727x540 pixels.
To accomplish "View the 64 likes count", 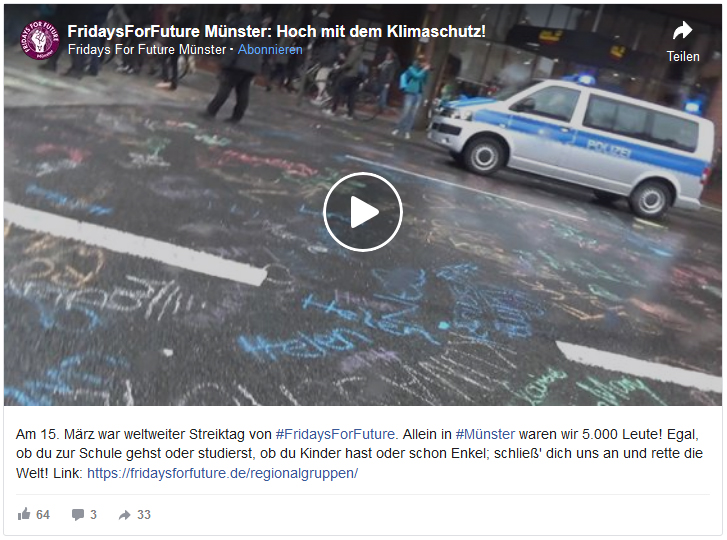I will point(43,515).
